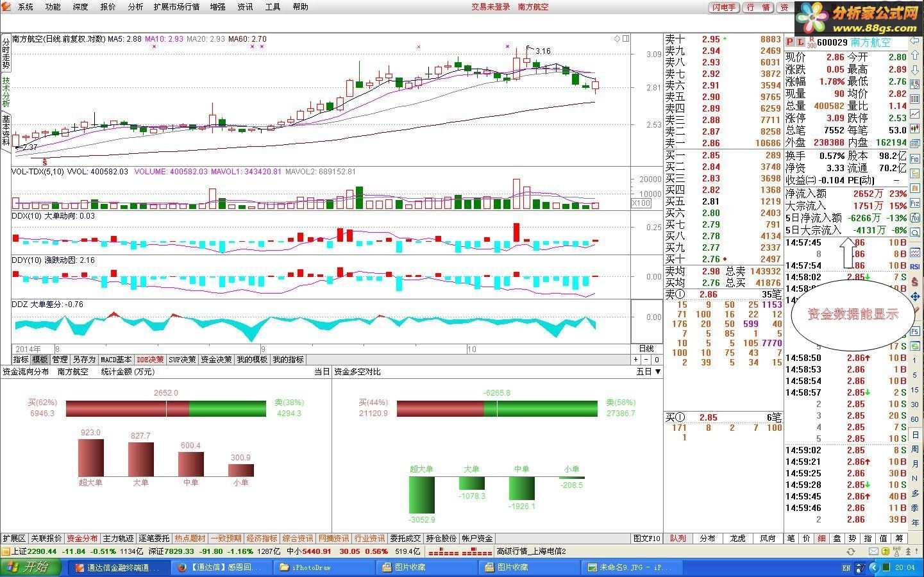The image size is (924, 577).
Task: Open the 系统 menu
Action: pos(26,6)
